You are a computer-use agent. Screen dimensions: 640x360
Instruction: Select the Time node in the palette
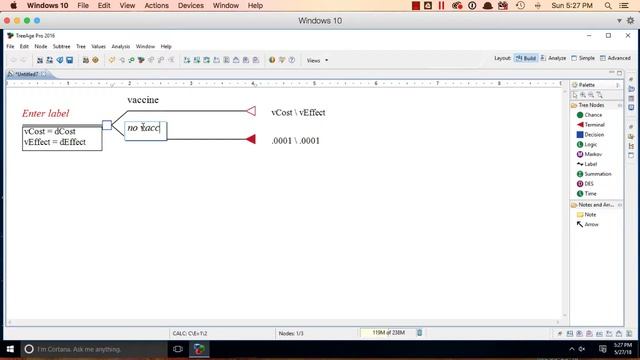click(x=587, y=193)
